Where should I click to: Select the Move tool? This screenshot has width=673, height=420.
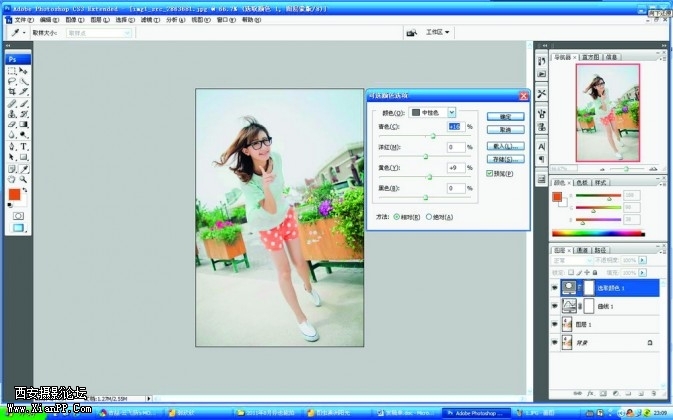coord(24,71)
